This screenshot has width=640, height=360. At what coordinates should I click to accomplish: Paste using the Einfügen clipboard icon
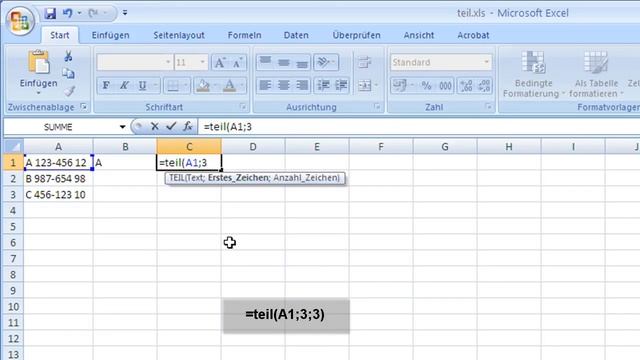coord(38,63)
